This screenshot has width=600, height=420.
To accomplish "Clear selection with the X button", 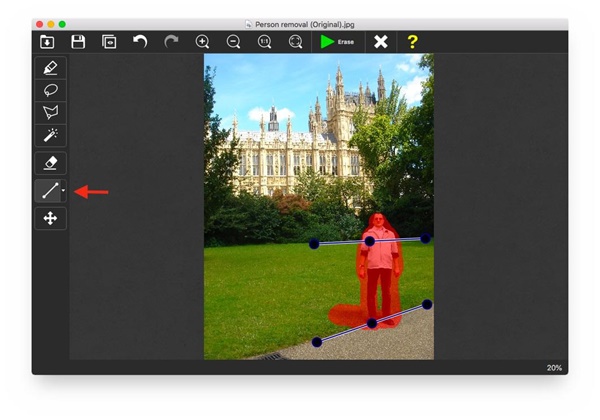I will pos(381,42).
